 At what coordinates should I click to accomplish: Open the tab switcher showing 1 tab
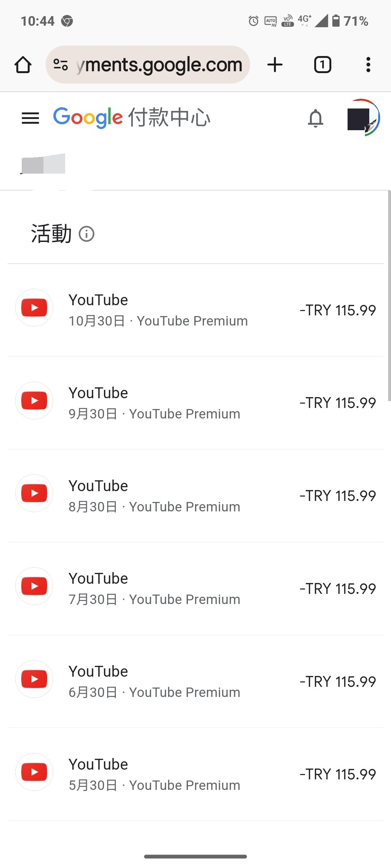pyautogui.click(x=323, y=65)
